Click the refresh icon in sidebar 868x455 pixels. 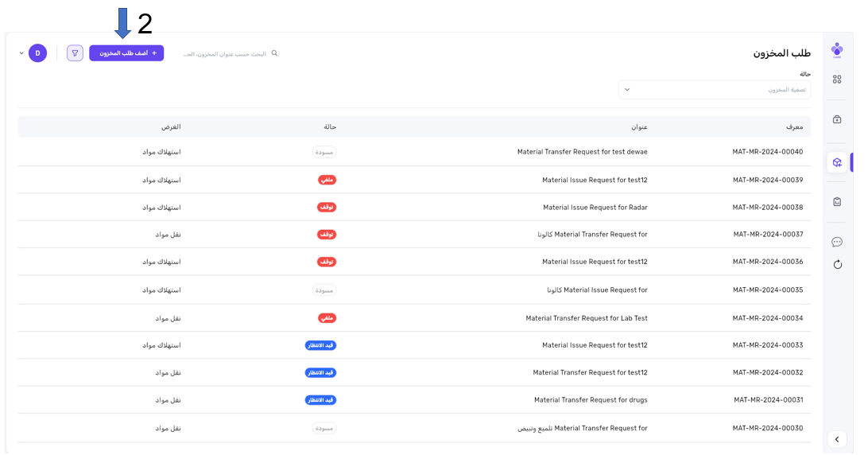pos(837,265)
